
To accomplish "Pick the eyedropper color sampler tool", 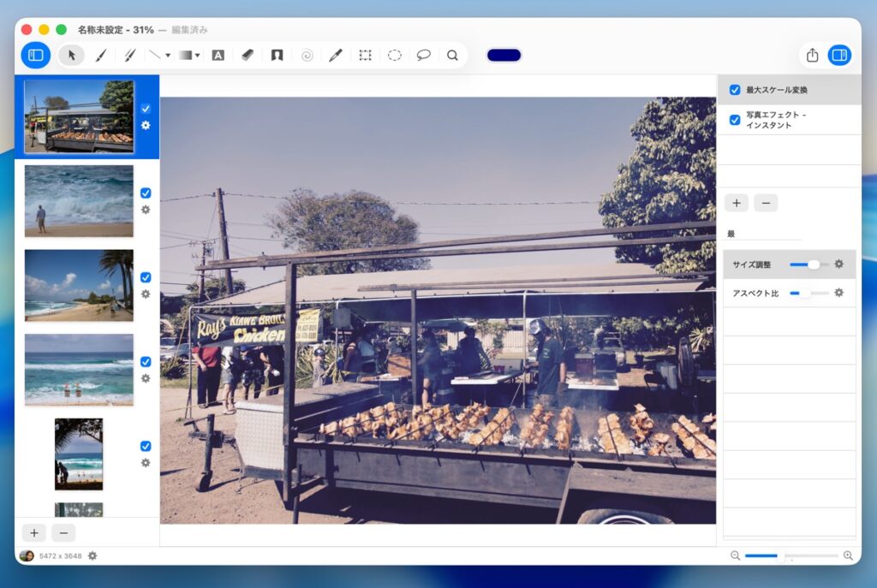I will [x=335, y=55].
